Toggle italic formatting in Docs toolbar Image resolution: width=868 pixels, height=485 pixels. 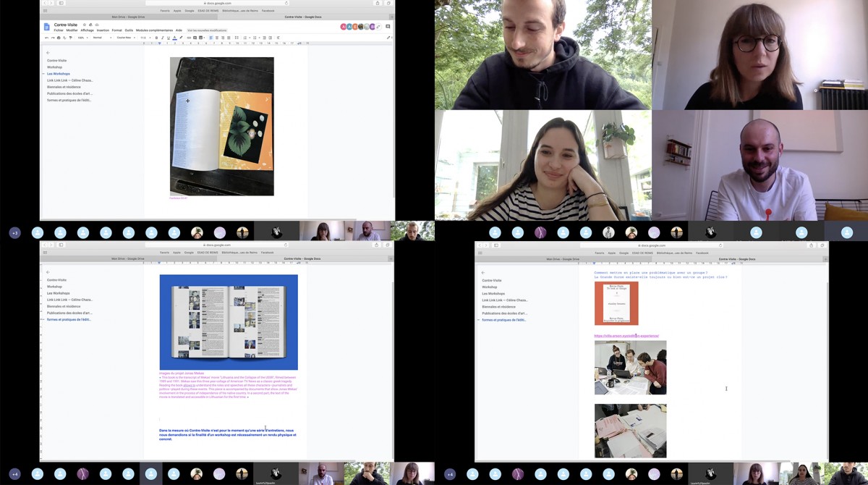point(163,38)
